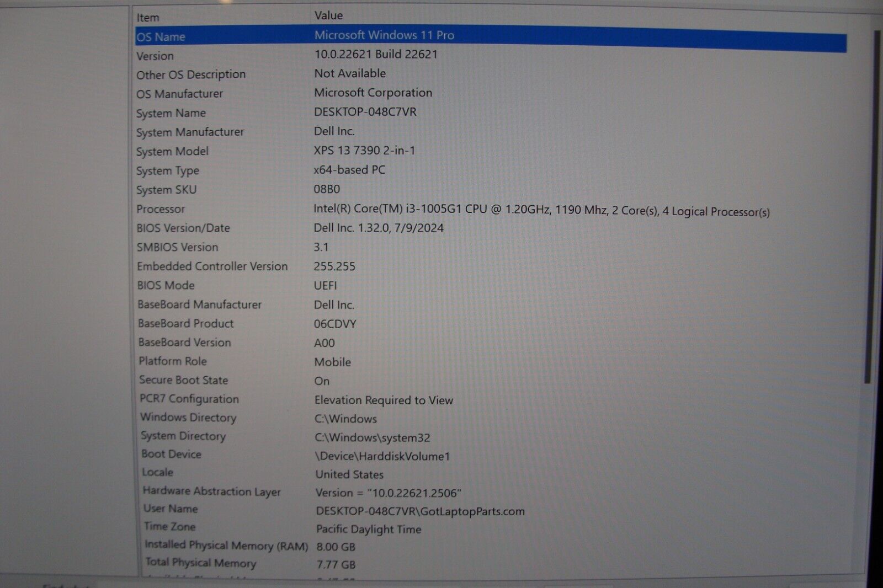Click the 7.77 GB value
This screenshot has width=883, height=588.
tap(336, 565)
